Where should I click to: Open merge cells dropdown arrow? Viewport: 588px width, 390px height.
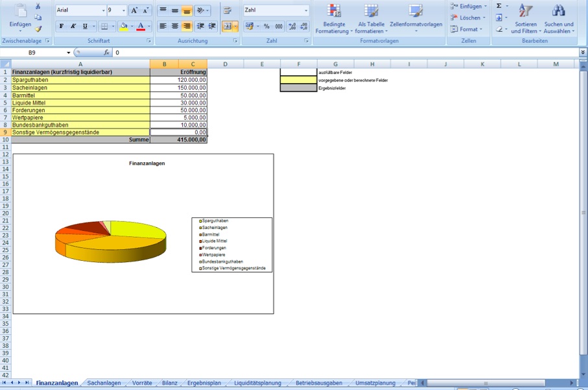(x=235, y=26)
